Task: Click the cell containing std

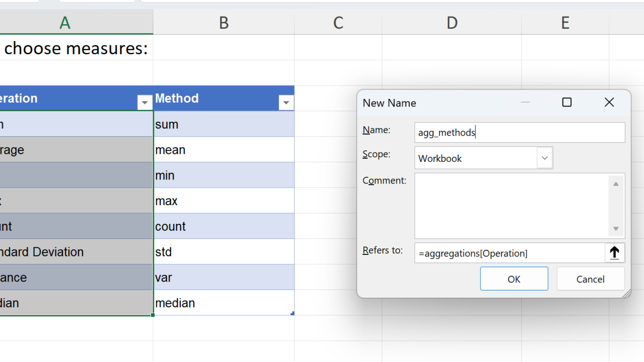Action: [223, 251]
